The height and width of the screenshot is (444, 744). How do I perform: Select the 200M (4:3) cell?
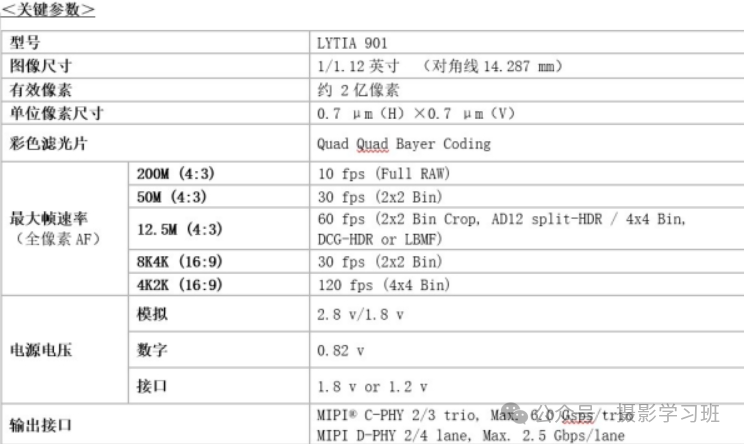coord(219,174)
